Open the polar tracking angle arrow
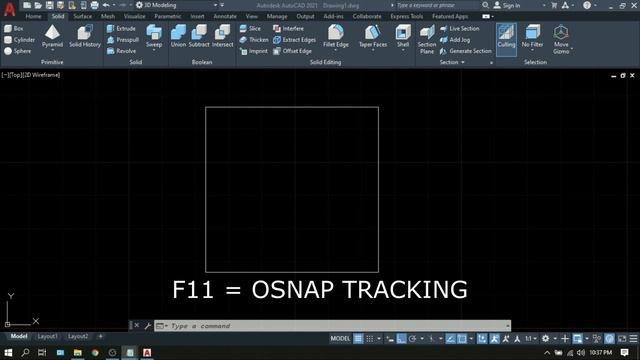Viewport: 640px width, 360px height. [x=422, y=339]
